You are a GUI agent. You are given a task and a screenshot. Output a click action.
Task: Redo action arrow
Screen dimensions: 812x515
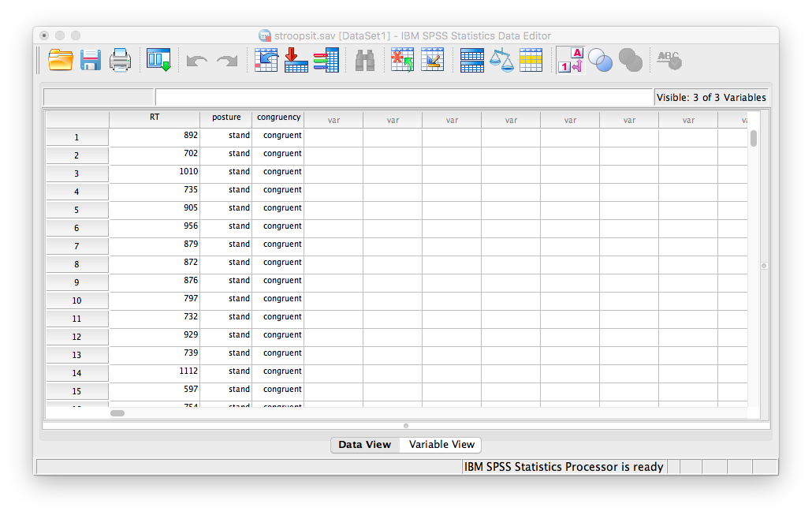(x=227, y=62)
